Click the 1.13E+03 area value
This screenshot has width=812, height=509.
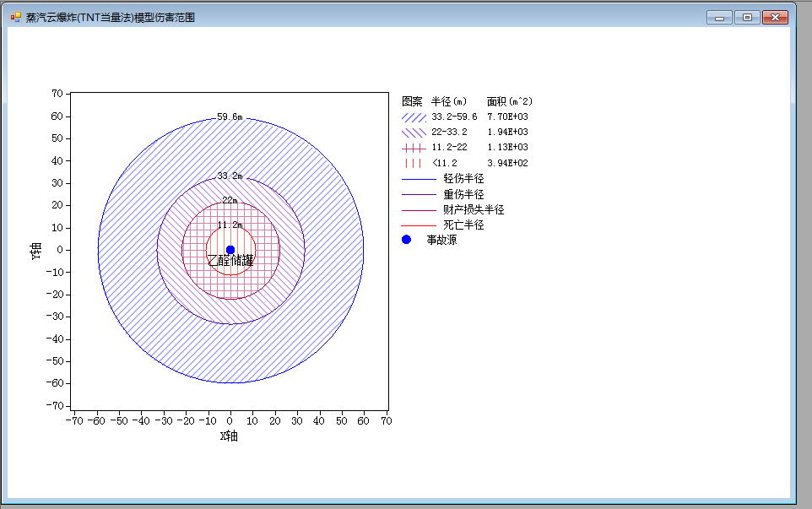(507, 148)
